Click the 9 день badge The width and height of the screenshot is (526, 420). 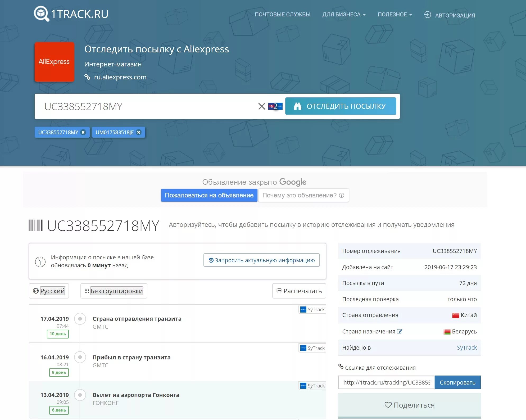[x=59, y=373]
